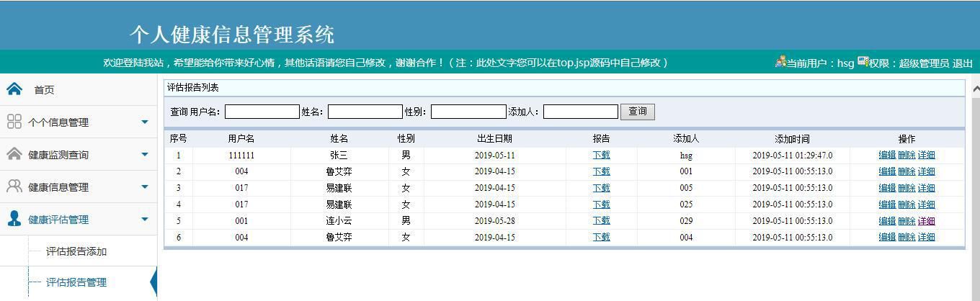980x301 pixels.
Task: Click the permission icon before 权限
Action: click(x=863, y=62)
